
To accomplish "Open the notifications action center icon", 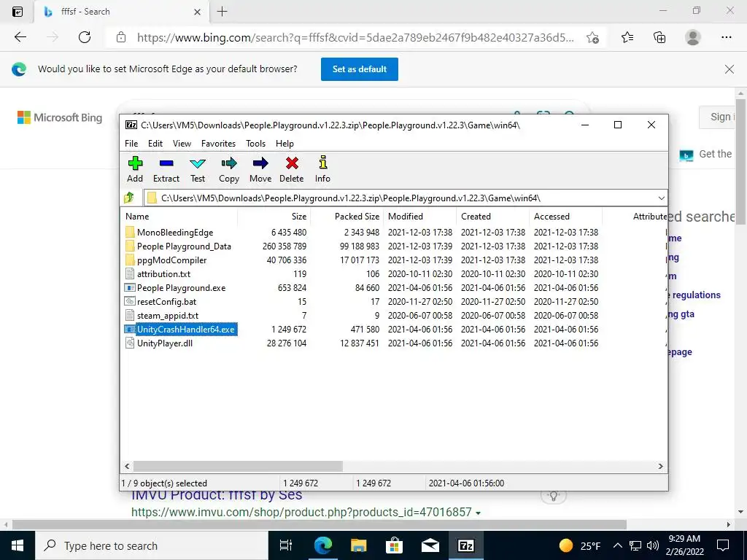I will pos(723,545).
